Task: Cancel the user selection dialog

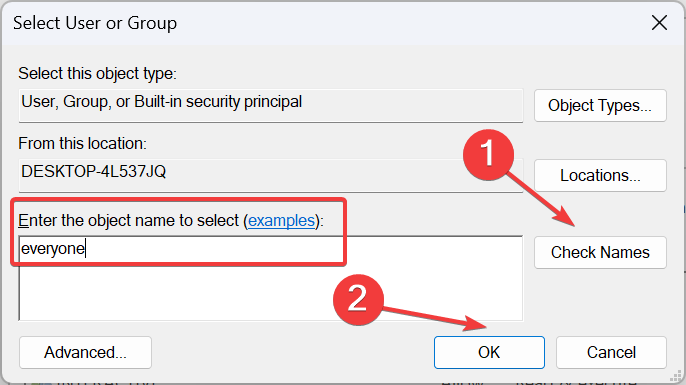Action: tap(611, 352)
